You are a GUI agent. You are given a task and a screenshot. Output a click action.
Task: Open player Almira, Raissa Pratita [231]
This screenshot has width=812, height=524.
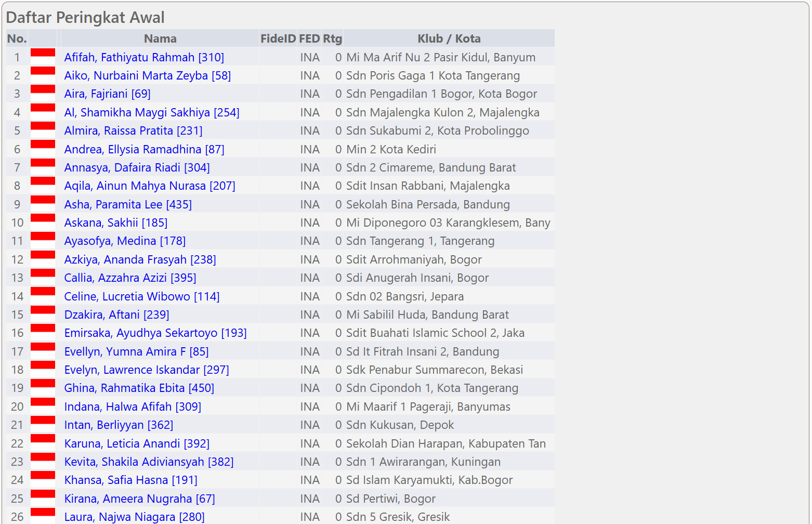click(x=133, y=130)
